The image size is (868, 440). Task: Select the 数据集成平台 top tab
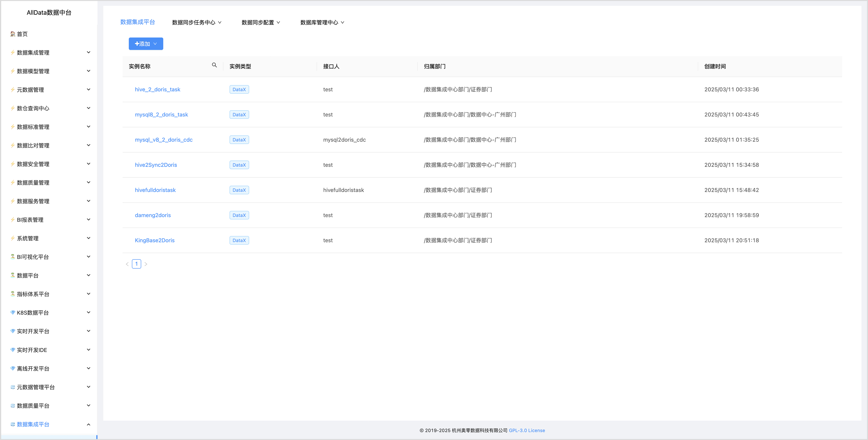138,22
